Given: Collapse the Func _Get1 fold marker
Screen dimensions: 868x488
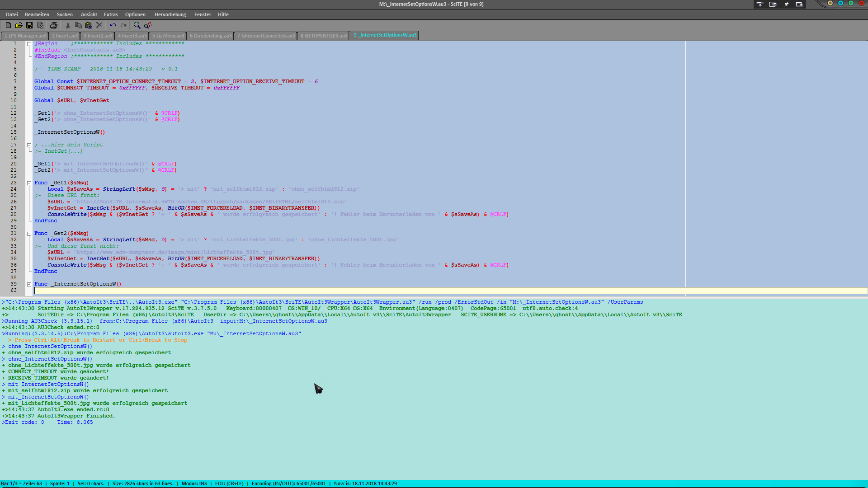Looking at the screenshot, I should (29, 183).
